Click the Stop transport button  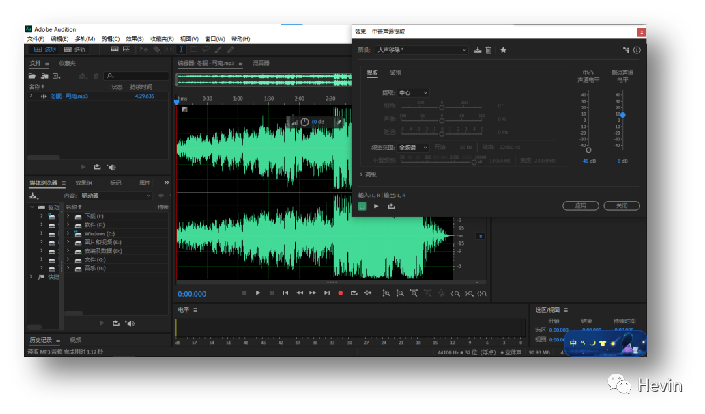point(244,293)
